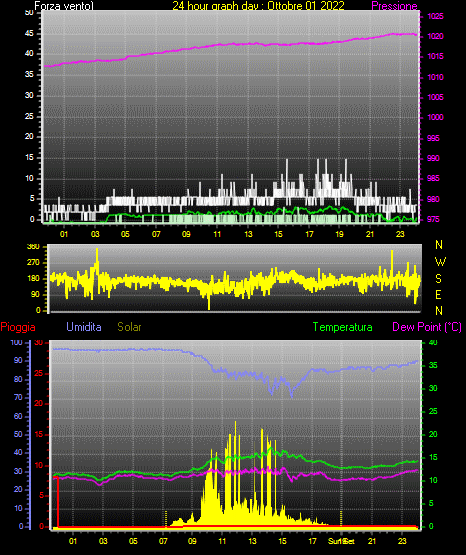The height and width of the screenshot is (555, 466).
Task: Click the "980" pressure axis value
Action: tap(433, 199)
